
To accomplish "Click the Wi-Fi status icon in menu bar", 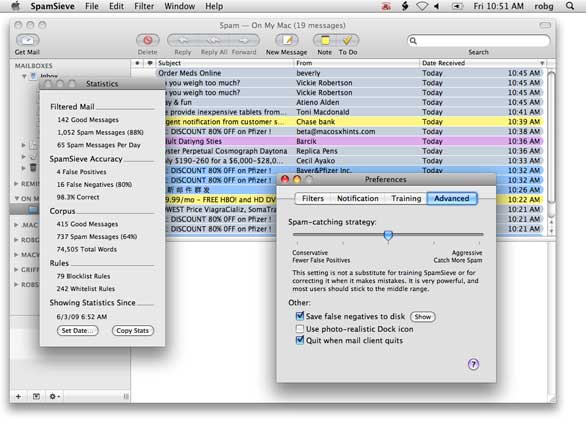I will tap(422, 6).
